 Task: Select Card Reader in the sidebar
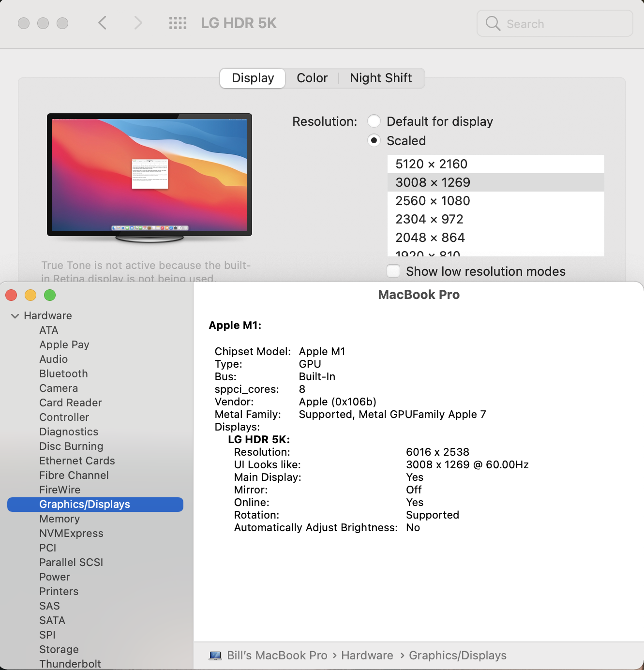(71, 402)
